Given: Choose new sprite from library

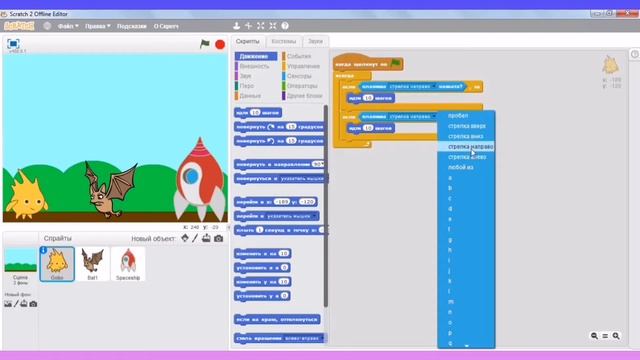Looking at the screenshot, I should (185, 238).
